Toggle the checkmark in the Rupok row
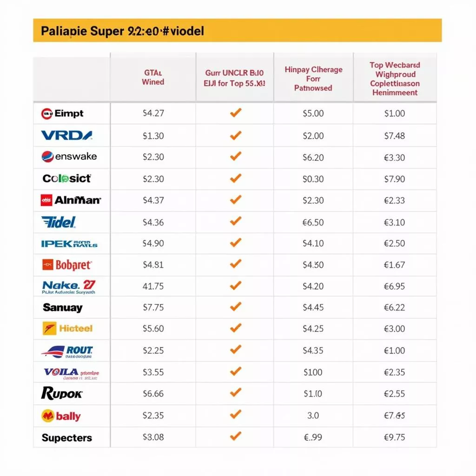The image size is (476, 476). 236,393
